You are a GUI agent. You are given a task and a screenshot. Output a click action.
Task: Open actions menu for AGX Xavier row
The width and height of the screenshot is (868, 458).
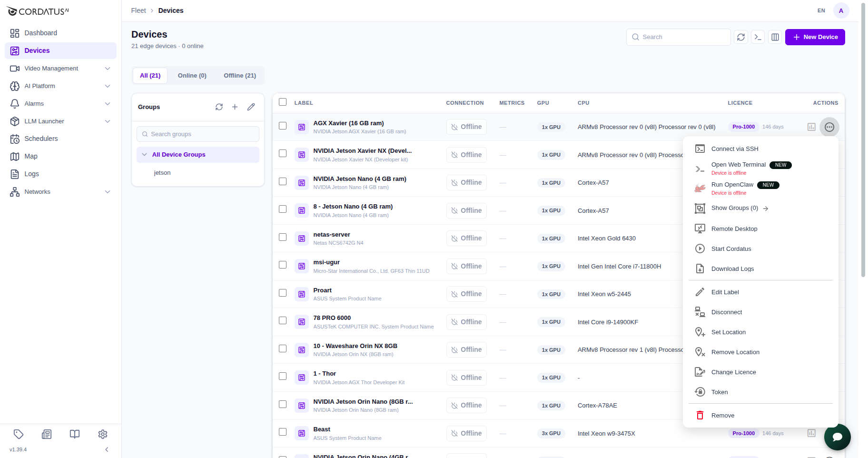click(x=829, y=127)
